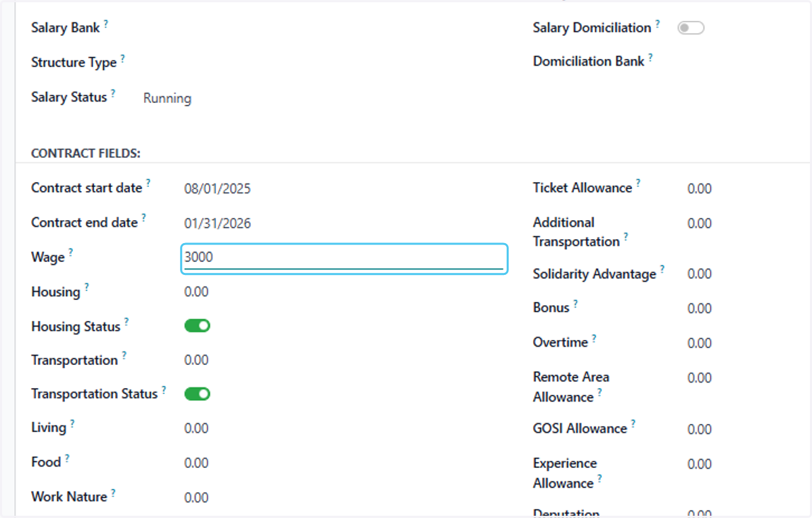Image resolution: width=812 pixels, height=518 pixels.
Task: Edit the Transportation amount value
Action: point(196,360)
